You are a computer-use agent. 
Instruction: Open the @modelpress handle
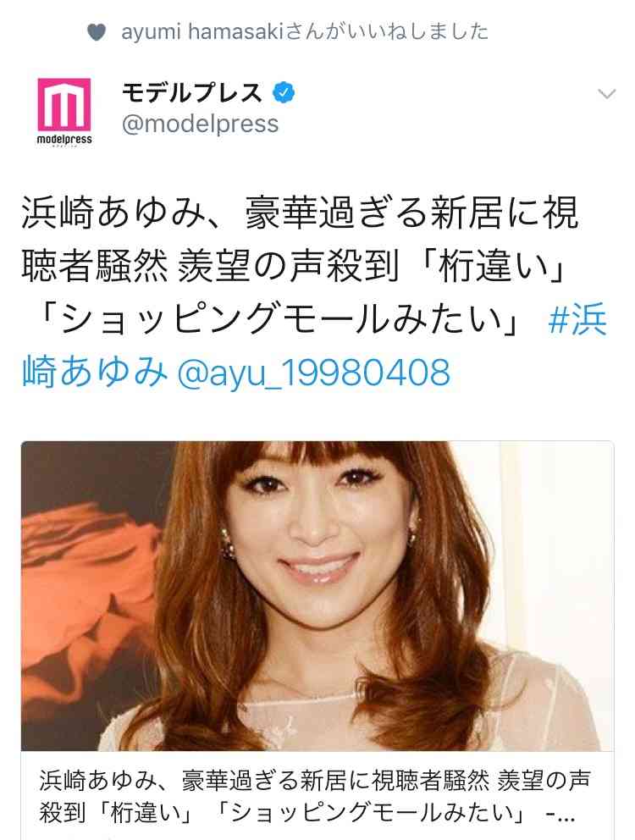201,124
